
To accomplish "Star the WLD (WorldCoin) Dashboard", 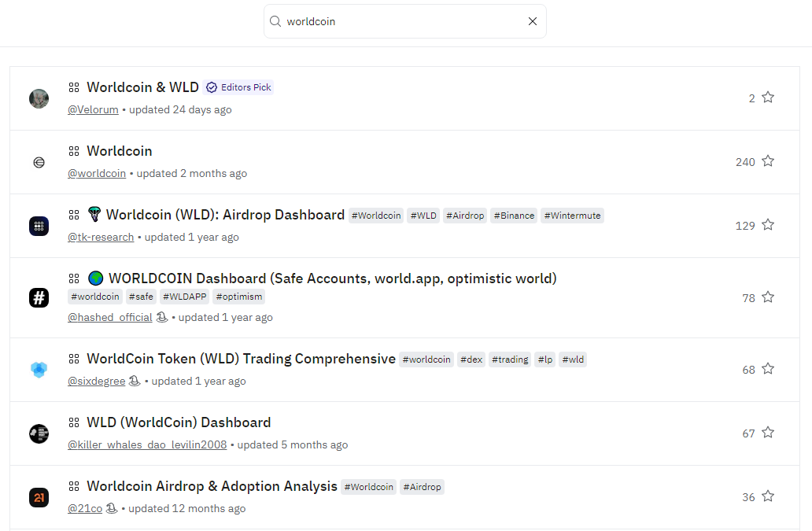I will pyautogui.click(x=768, y=432).
